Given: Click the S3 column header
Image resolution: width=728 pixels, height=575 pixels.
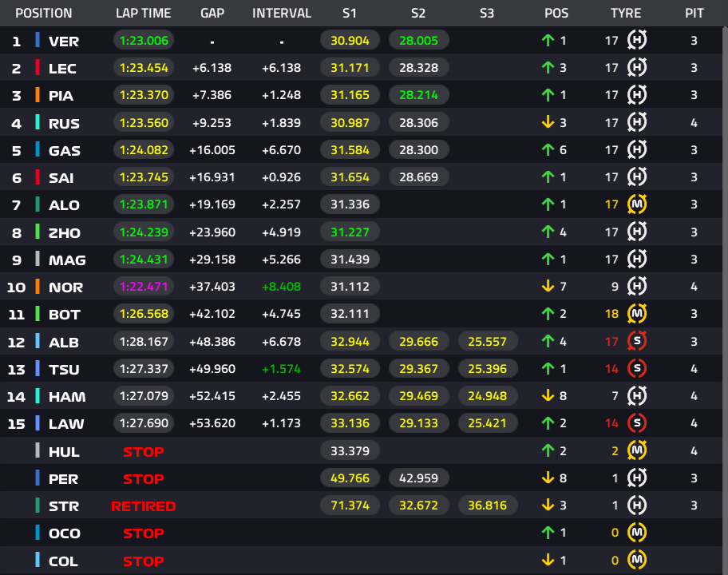Looking at the screenshot, I should [487, 13].
